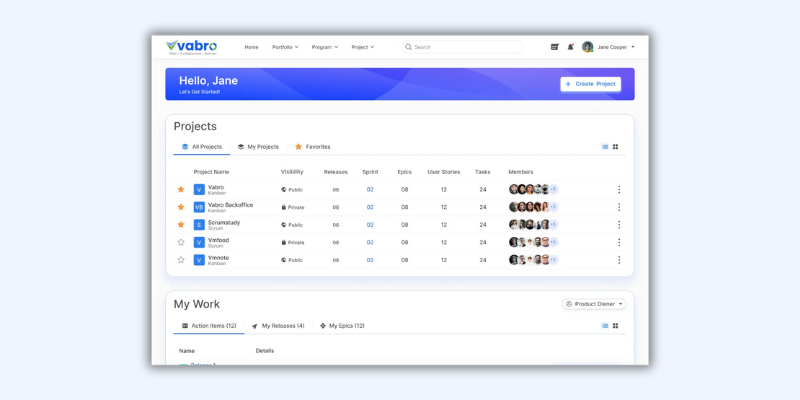Open Scrumstudy row more-options menu
Viewport: 800px width, 400px height.
[619, 224]
